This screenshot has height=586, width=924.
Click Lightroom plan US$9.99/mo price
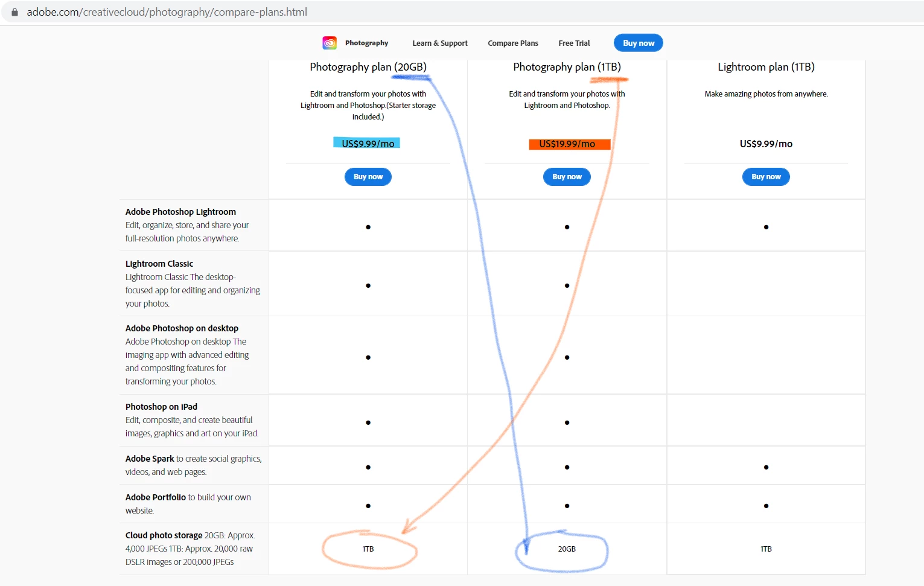766,144
